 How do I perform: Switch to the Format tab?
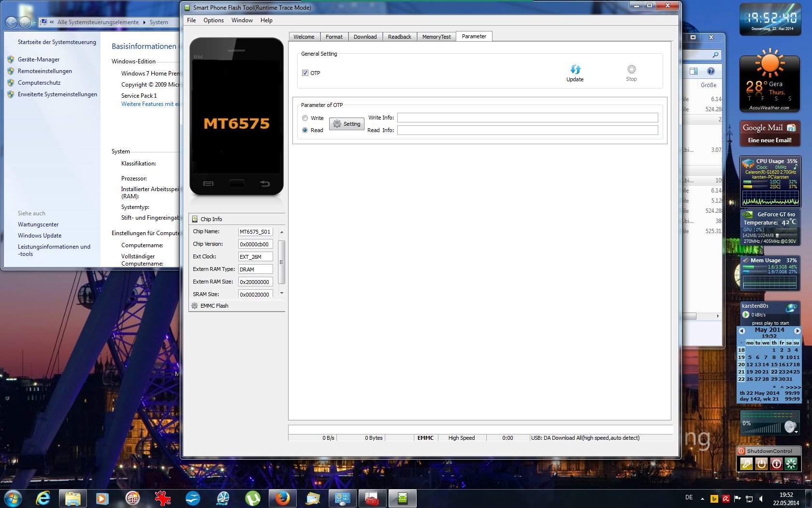tap(334, 37)
